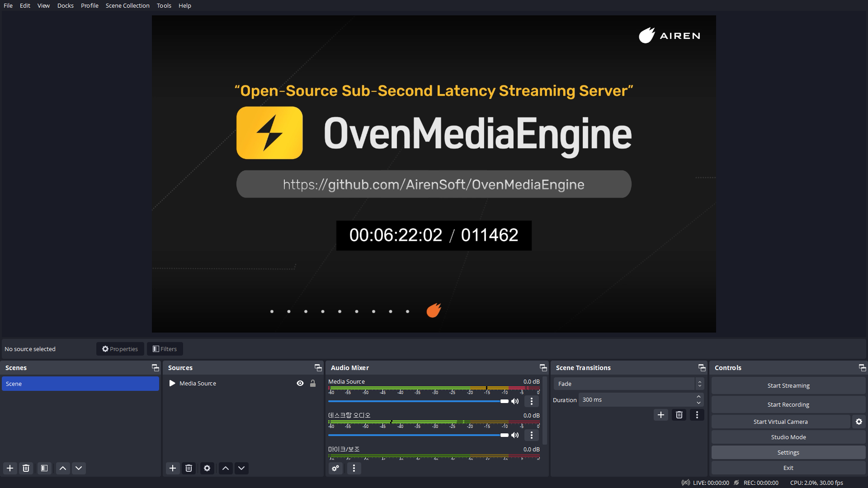Remove selected source with trash icon
The image size is (868, 488).
[189, 468]
